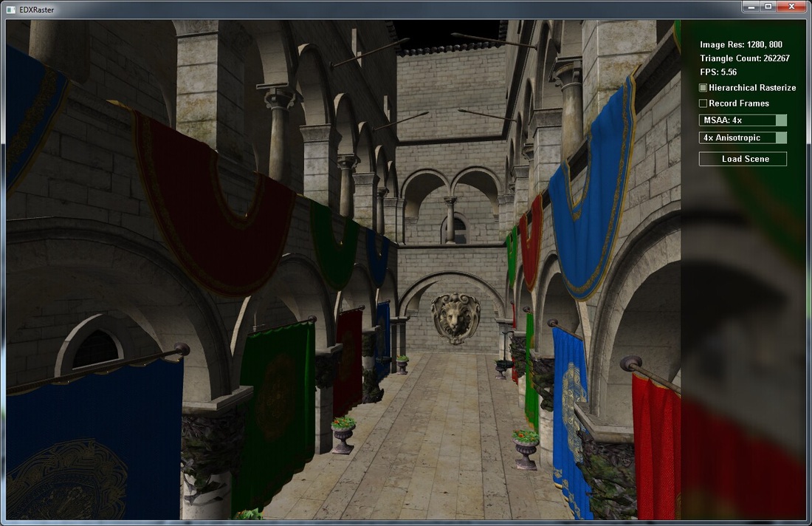
Task: Click the Load Scene button
Action: [743, 159]
